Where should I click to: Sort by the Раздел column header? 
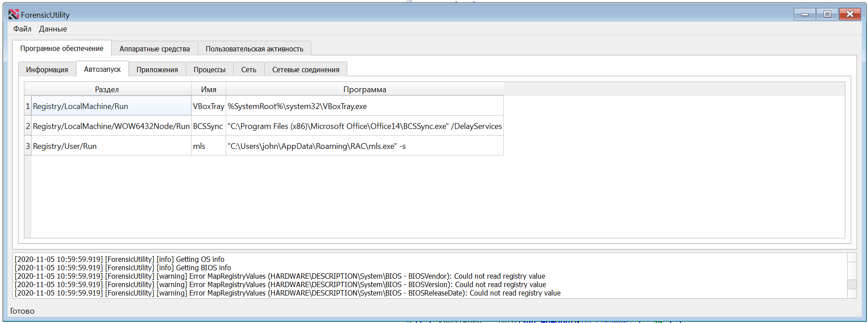(x=107, y=89)
